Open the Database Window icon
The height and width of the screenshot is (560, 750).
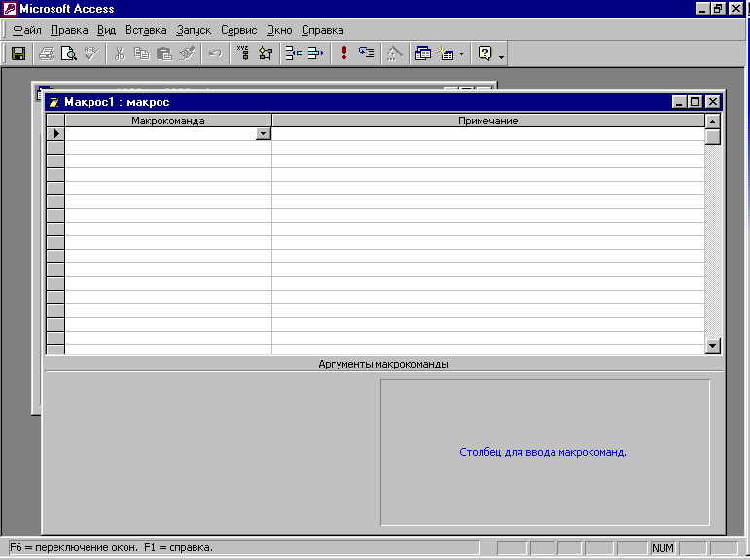pos(423,53)
